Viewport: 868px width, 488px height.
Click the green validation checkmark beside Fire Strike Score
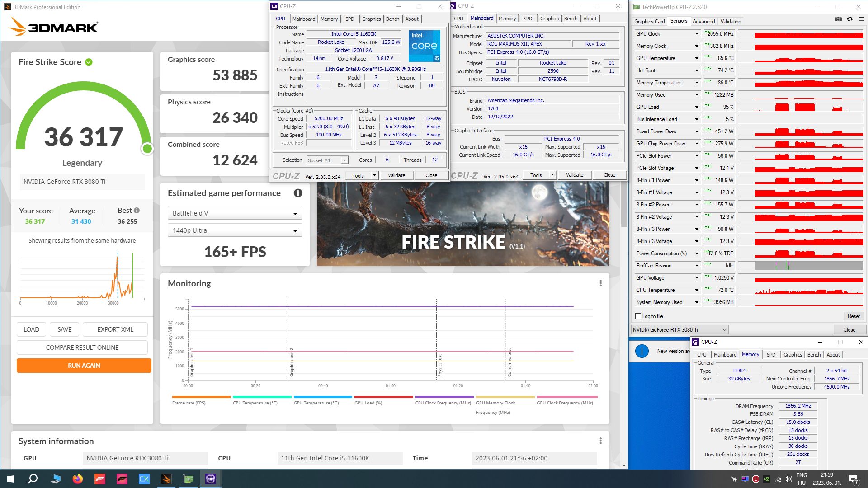89,62
